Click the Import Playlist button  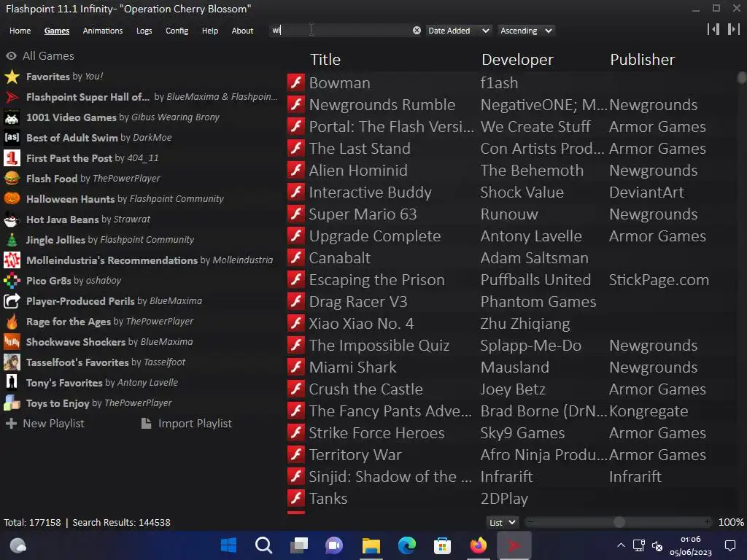(x=187, y=424)
